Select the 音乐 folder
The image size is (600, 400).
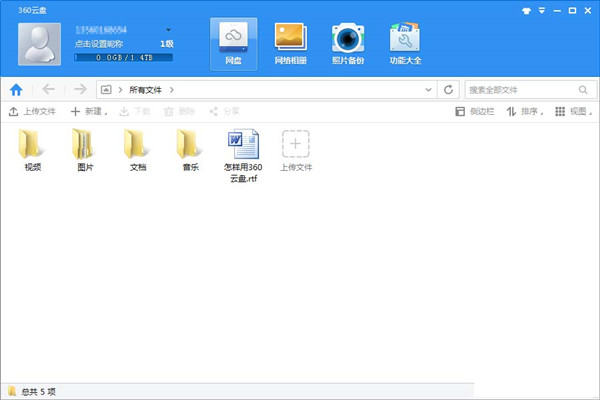click(x=191, y=150)
